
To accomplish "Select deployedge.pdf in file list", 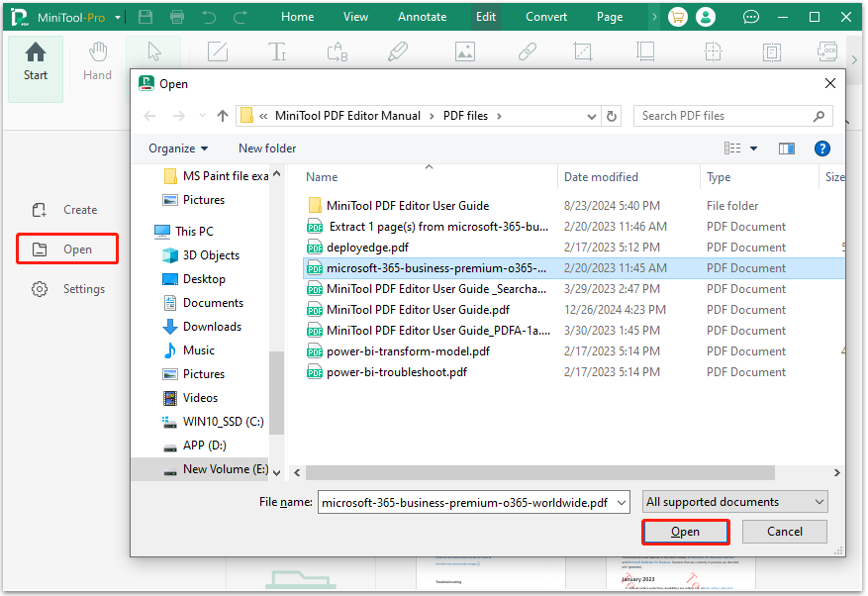I will tap(366, 248).
